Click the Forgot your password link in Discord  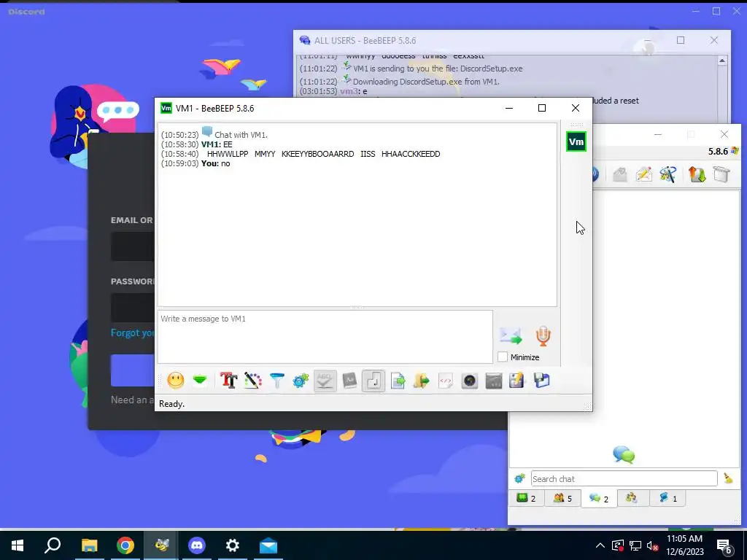133,332
